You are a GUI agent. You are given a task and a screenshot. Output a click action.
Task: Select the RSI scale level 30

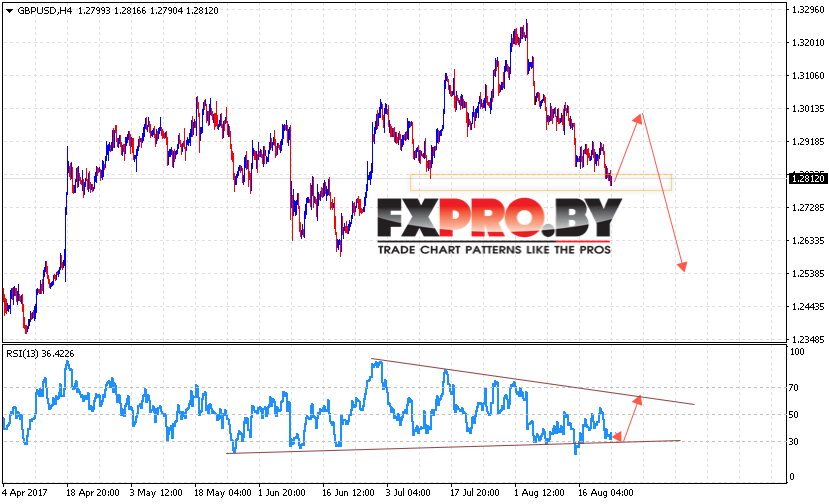click(x=794, y=442)
